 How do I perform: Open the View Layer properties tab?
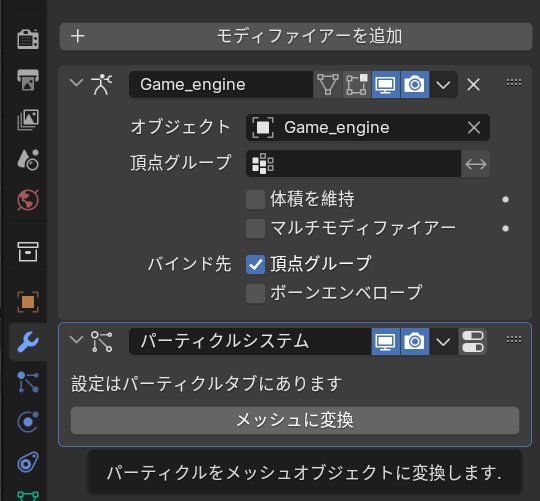click(x=28, y=119)
